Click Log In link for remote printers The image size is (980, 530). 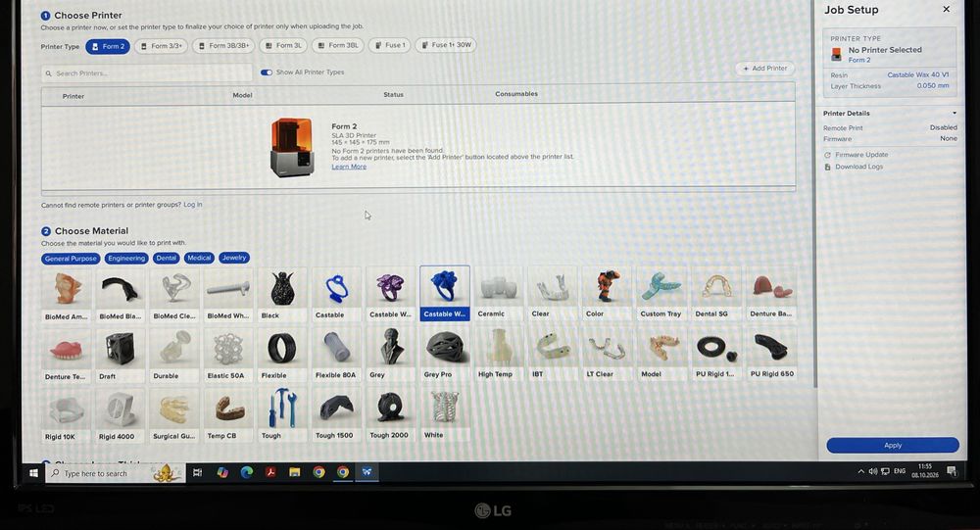tap(192, 205)
